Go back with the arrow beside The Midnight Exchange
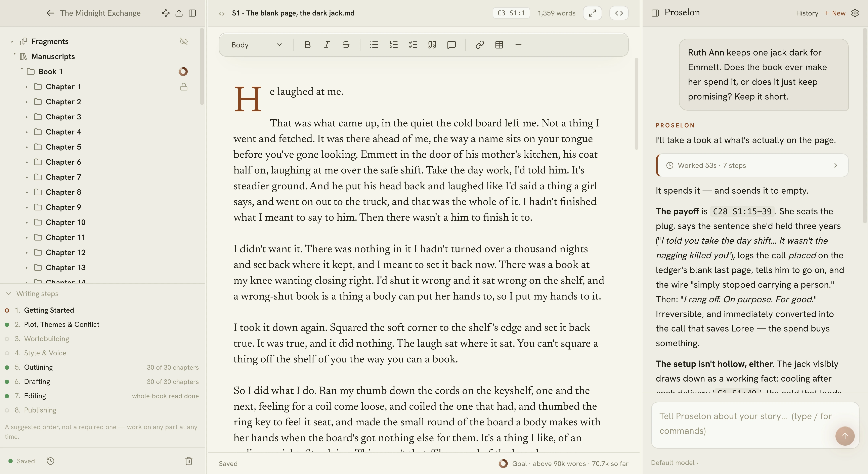 point(50,13)
